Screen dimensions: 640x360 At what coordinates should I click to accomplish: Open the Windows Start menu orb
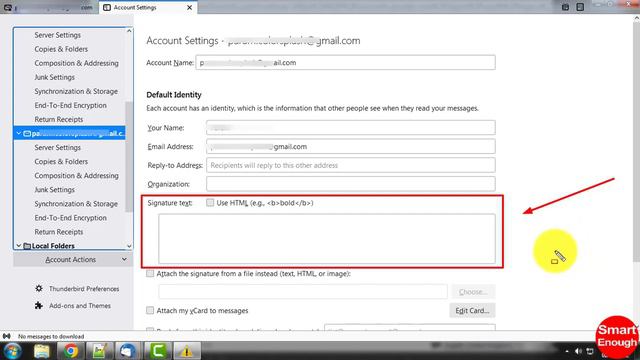(12, 351)
